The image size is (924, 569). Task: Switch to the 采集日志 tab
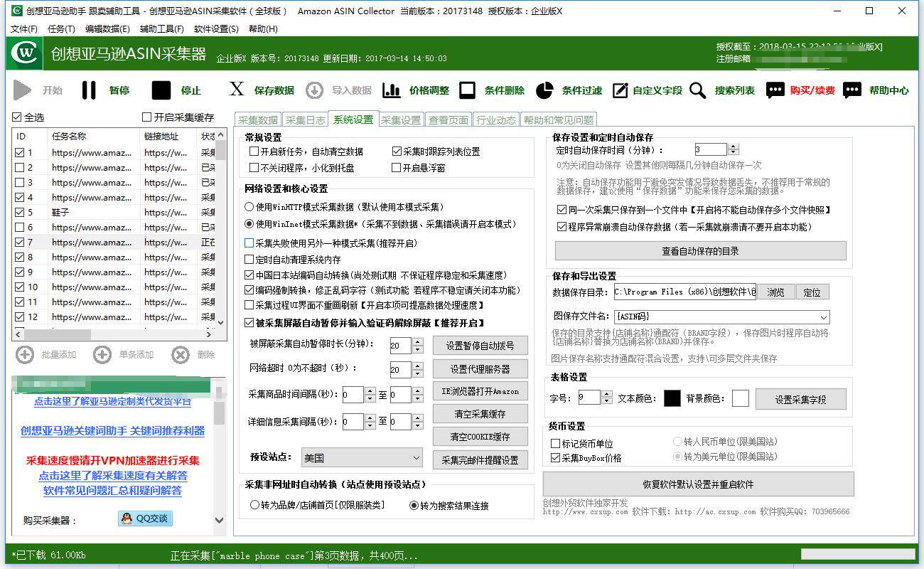pyautogui.click(x=306, y=120)
